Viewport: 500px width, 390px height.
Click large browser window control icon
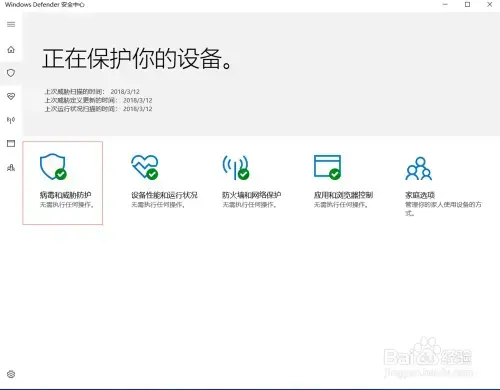[327, 167]
